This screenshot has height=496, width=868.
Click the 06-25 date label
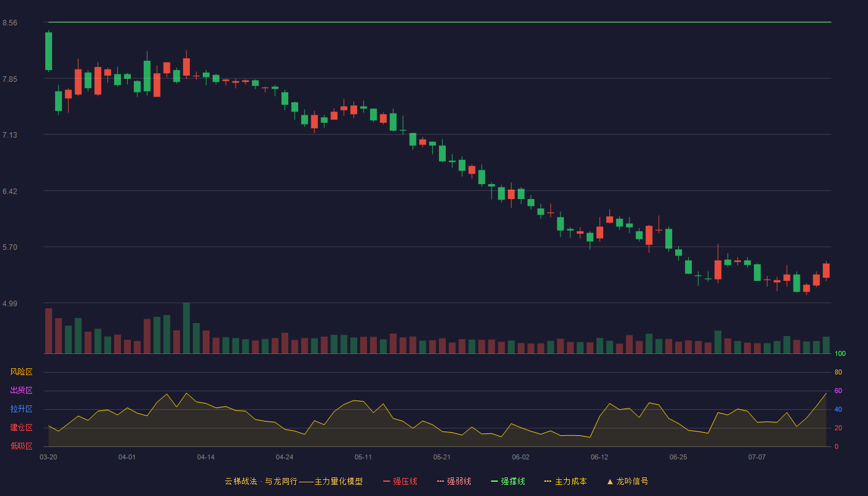pyautogui.click(x=678, y=457)
